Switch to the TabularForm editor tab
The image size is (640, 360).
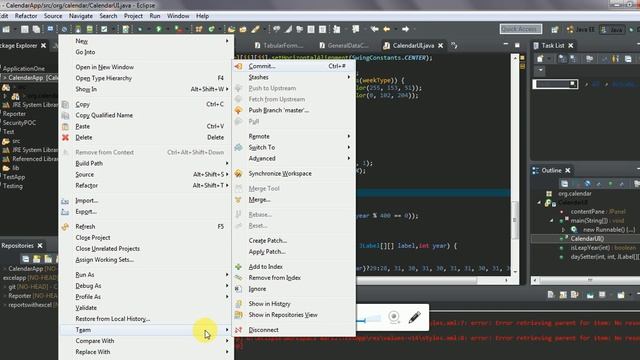click(x=279, y=46)
